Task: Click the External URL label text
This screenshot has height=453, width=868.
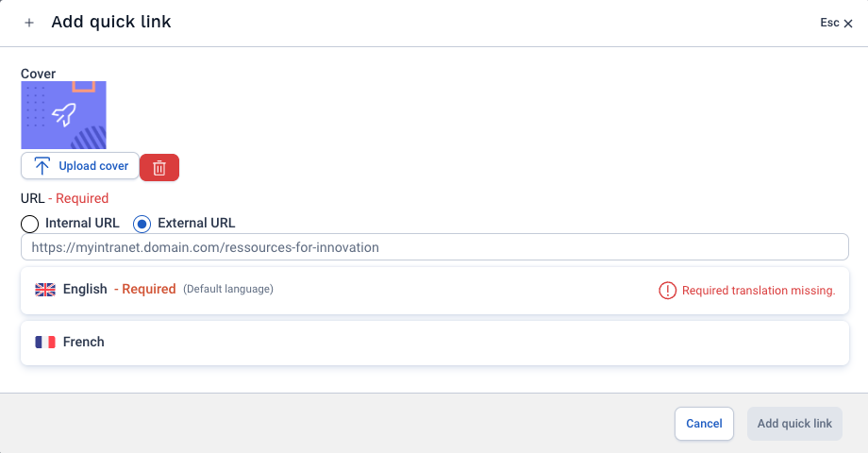Action: coord(196,223)
